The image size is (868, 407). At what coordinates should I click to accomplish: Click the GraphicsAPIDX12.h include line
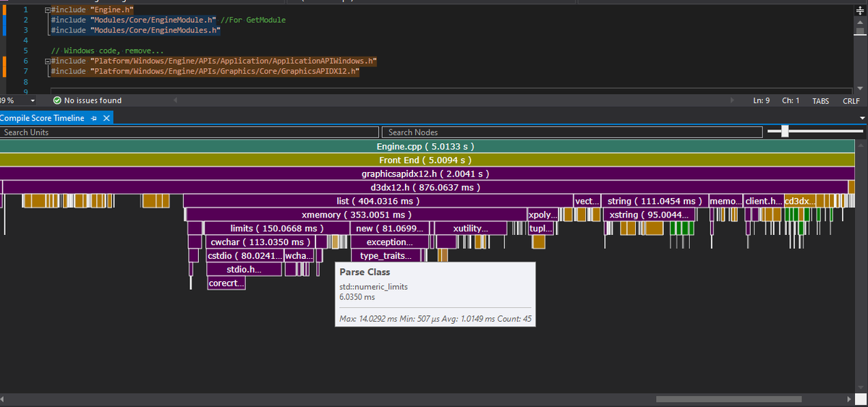click(205, 72)
